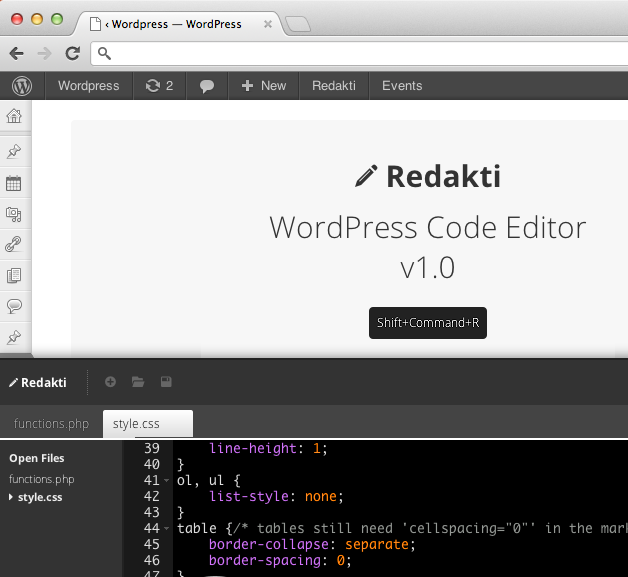Go to Dashboard home icon in sidebar
This screenshot has height=577, width=628.
tap(14, 116)
